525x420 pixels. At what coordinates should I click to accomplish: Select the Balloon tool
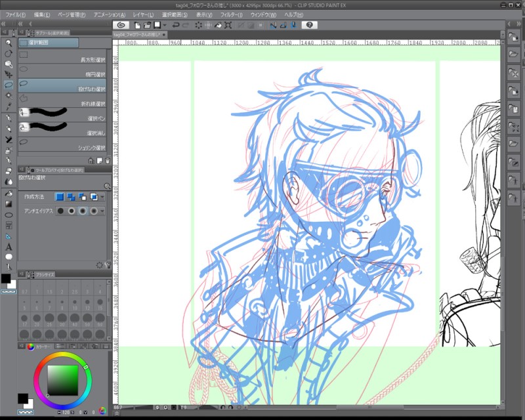(x=9, y=257)
